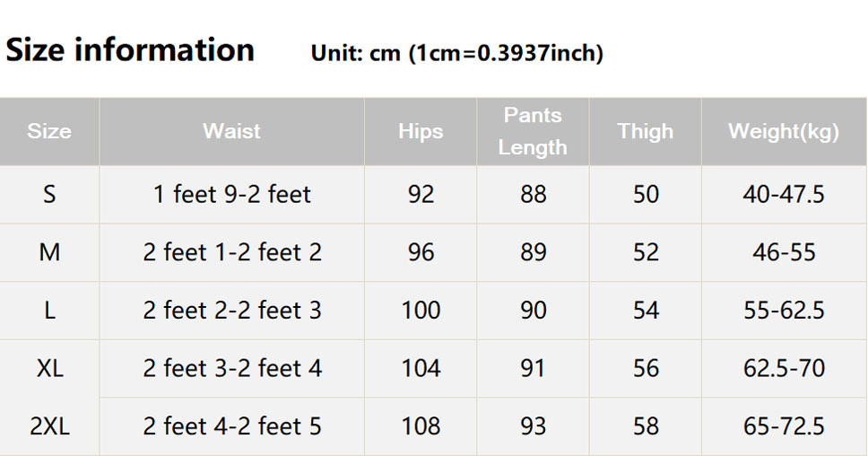Click the Weight(kg) column header
Screen dimensions: 868x456
pos(784,132)
